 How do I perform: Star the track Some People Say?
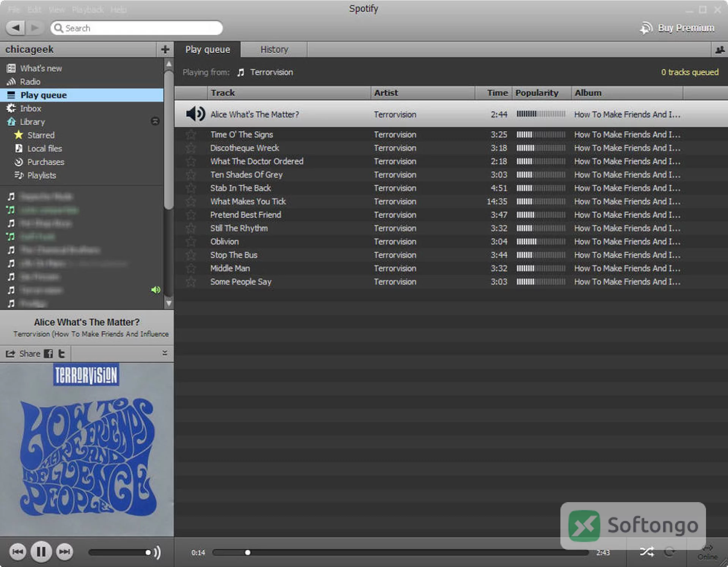click(x=191, y=281)
